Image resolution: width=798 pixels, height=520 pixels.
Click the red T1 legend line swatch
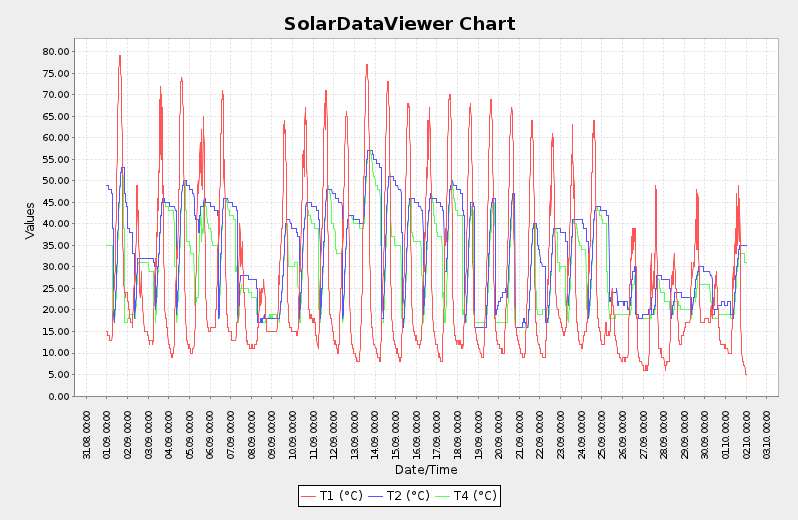[308, 496]
